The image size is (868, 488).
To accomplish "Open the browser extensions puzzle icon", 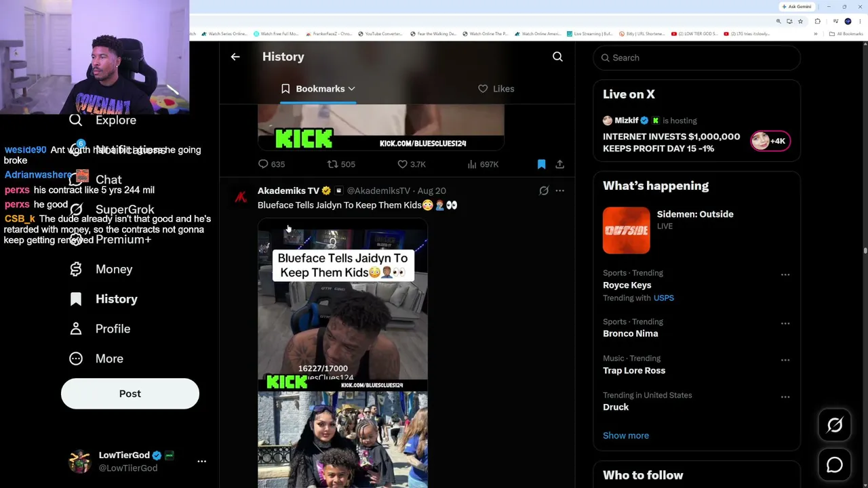I will click(817, 21).
